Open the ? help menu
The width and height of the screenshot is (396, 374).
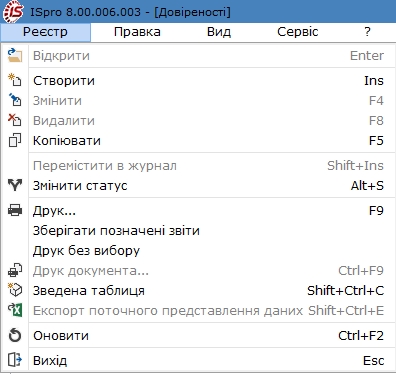[x=367, y=32]
